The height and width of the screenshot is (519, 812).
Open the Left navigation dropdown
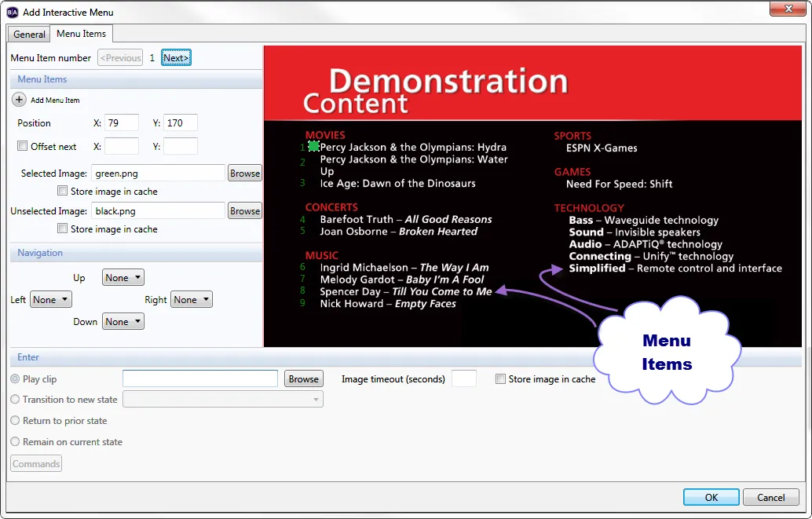51,299
